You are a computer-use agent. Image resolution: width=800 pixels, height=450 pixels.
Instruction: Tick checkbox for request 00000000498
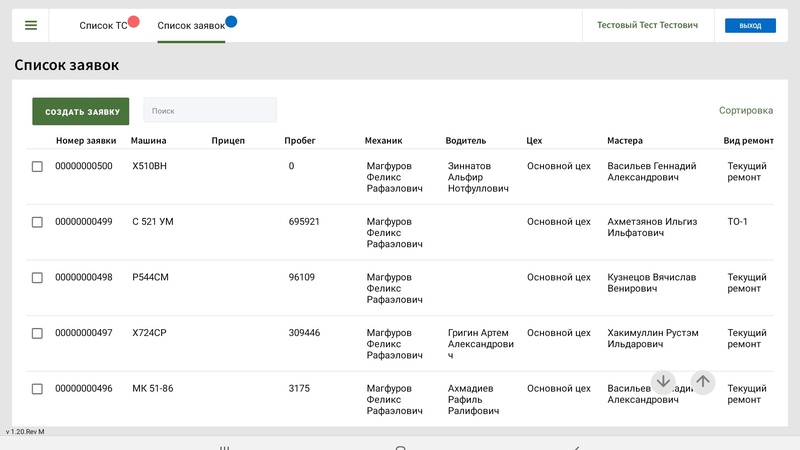pos(37,278)
